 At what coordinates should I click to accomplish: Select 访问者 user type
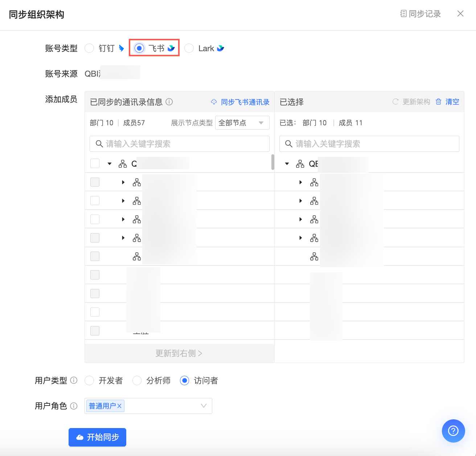coord(185,380)
